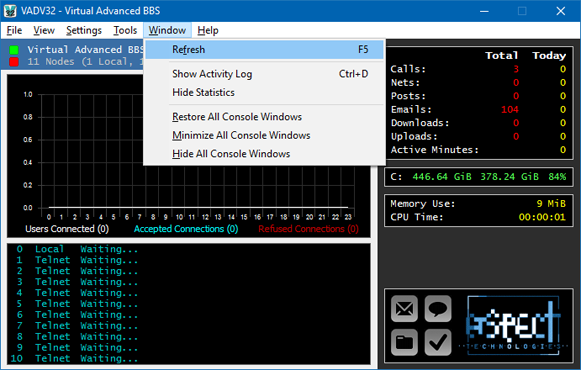581x370 pixels.
Task: Click the Downloads: statistics label
Action: pos(420,123)
